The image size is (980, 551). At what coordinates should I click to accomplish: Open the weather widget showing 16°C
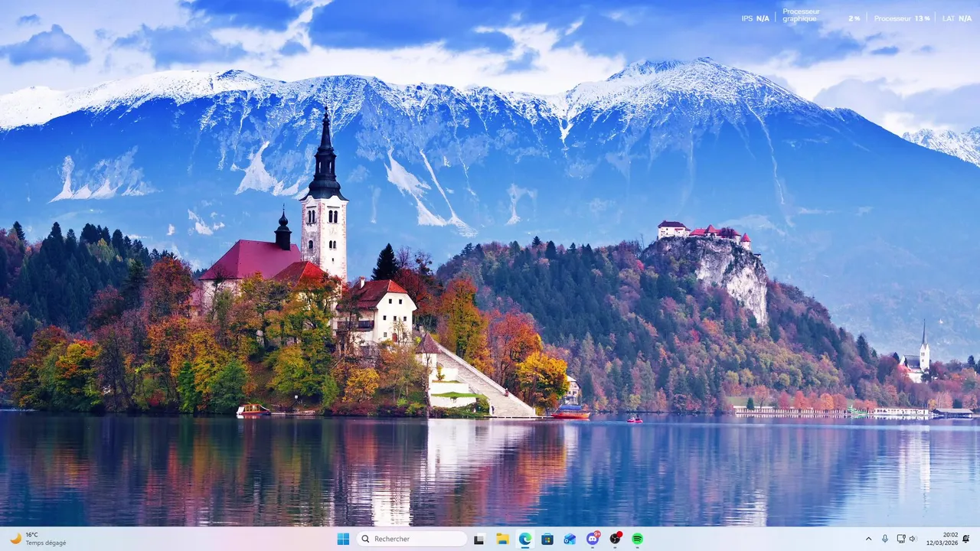click(38, 539)
